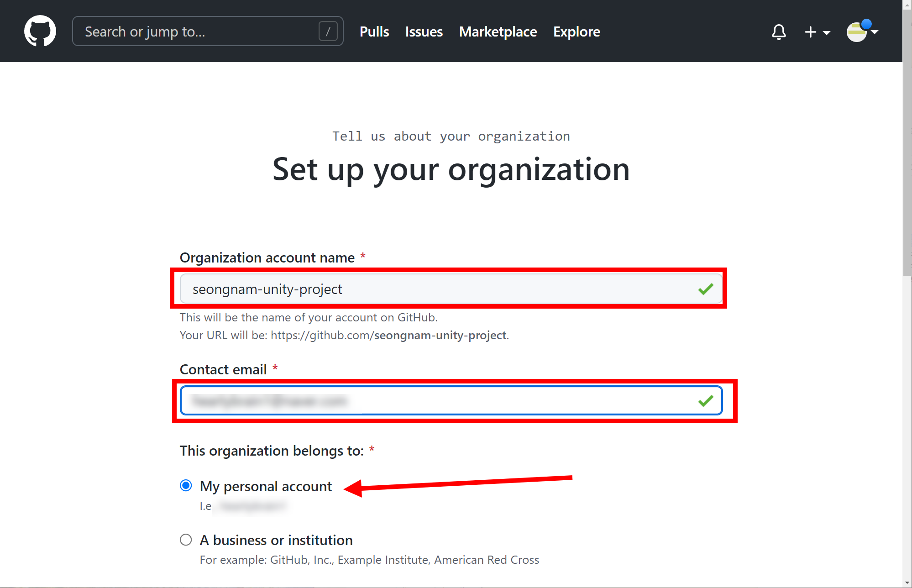Image resolution: width=912 pixels, height=588 pixels.
Task: Open Pulls in the top navigation
Action: pyautogui.click(x=374, y=32)
